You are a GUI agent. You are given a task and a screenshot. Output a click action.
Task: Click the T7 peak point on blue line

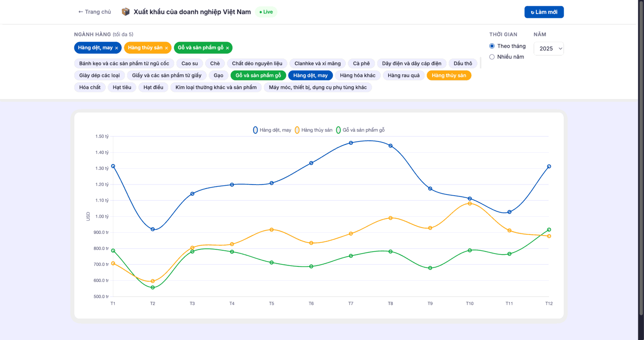tap(351, 143)
